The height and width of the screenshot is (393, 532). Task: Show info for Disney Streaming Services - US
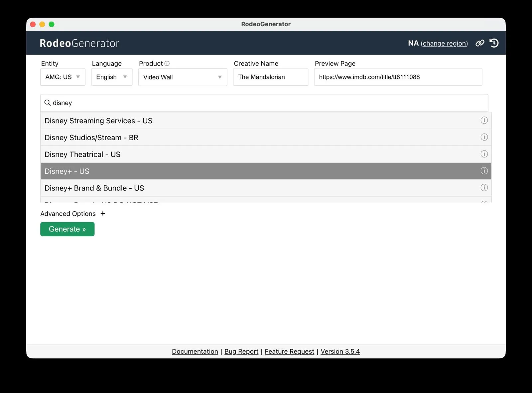click(x=484, y=120)
